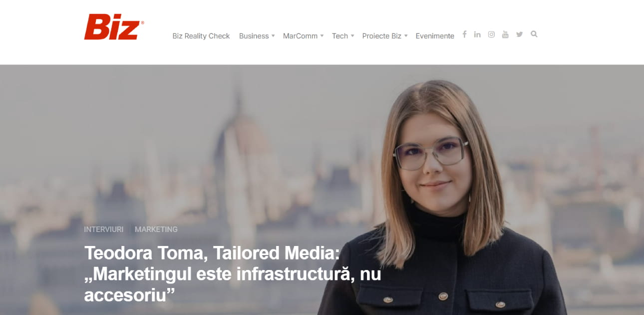Open the Teodora Toma article headline
Image resolution: width=644 pixels, height=315 pixels.
click(x=233, y=274)
